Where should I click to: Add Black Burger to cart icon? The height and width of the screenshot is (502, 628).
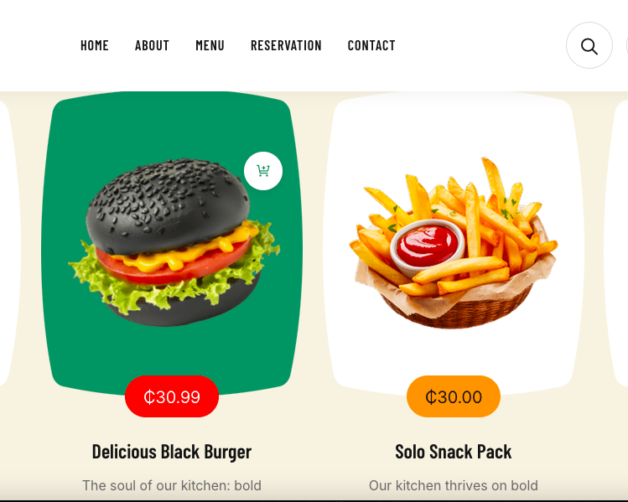tap(263, 171)
